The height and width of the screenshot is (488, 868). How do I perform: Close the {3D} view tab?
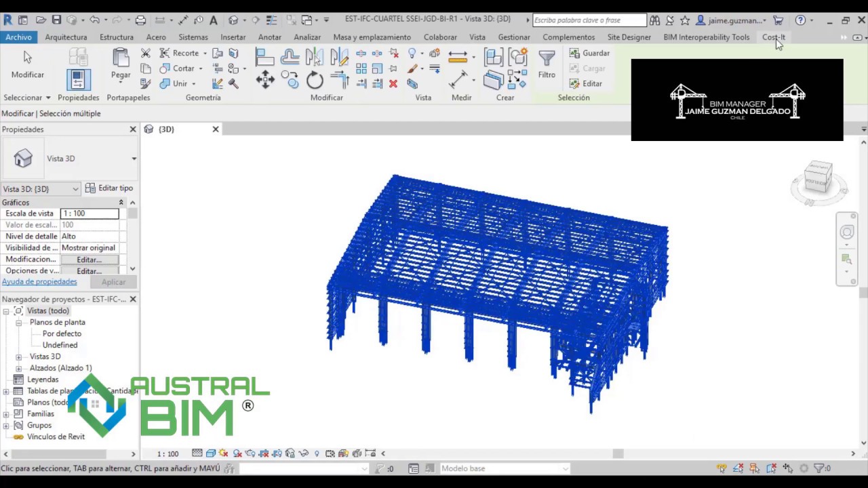tap(216, 129)
